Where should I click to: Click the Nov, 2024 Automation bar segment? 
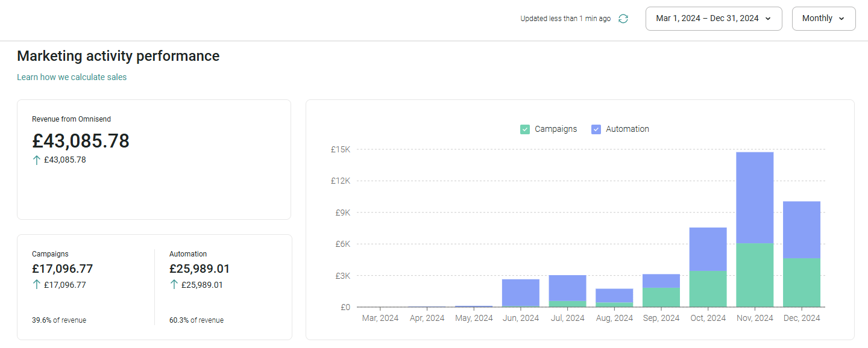coord(755,197)
